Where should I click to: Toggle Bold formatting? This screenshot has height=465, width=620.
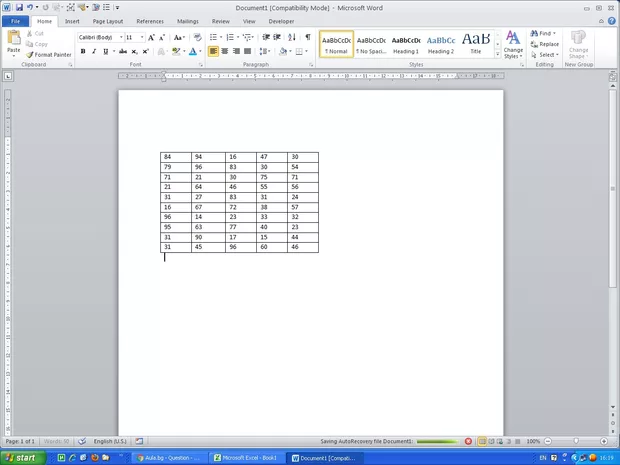tap(83, 51)
